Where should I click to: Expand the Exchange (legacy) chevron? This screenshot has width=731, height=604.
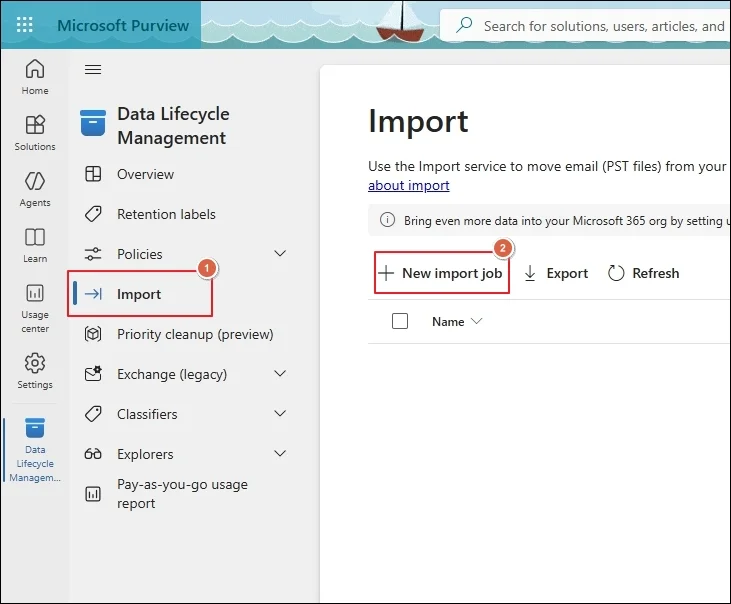pyautogui.click(x=280, y=374)
